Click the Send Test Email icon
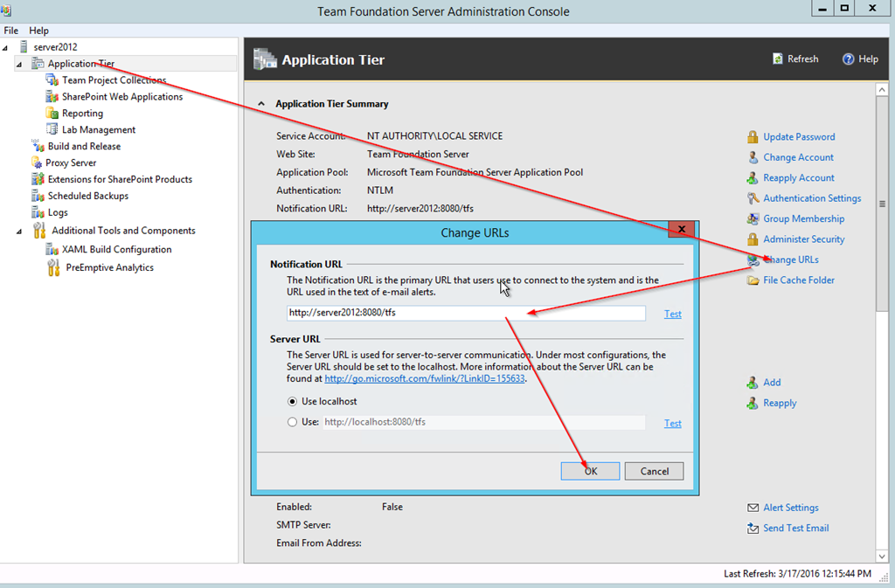Image resolution: width=895 pixels, height=588 pixels. [x=753, y=529]
